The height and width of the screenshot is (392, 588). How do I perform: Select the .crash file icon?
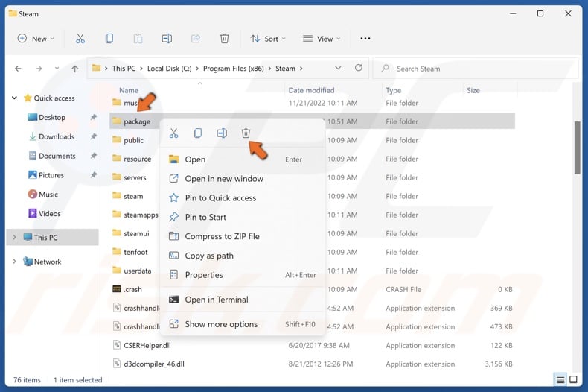pos(117,288)
